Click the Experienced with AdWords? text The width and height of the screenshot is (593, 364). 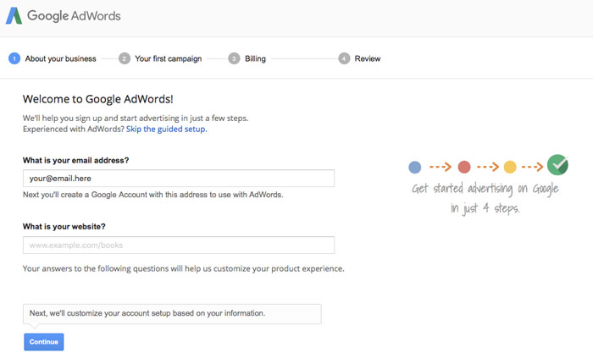[74, 129]
